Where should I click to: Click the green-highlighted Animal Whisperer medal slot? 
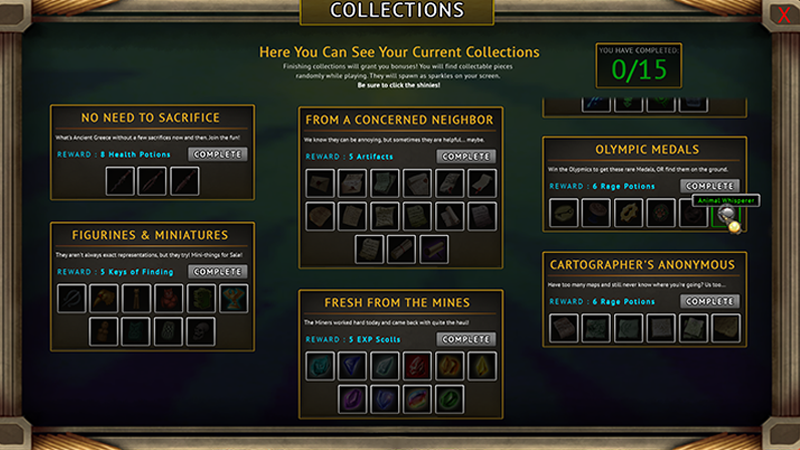click(726, 213)
